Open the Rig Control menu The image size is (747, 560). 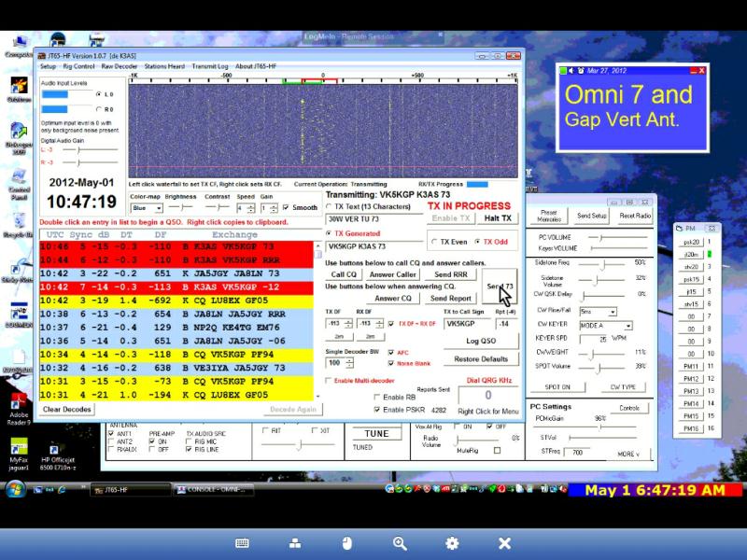click(x=78, y=66)
